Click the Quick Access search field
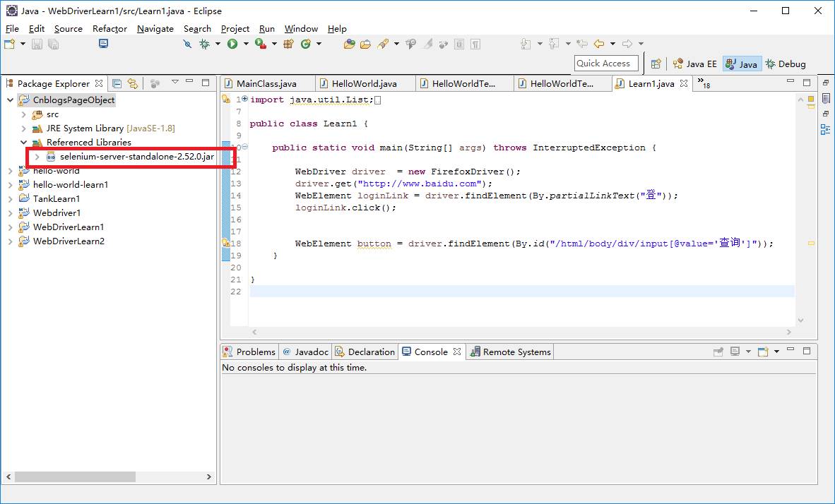The height and width of the screenshot is (504, 835). (x=606, y=64)
